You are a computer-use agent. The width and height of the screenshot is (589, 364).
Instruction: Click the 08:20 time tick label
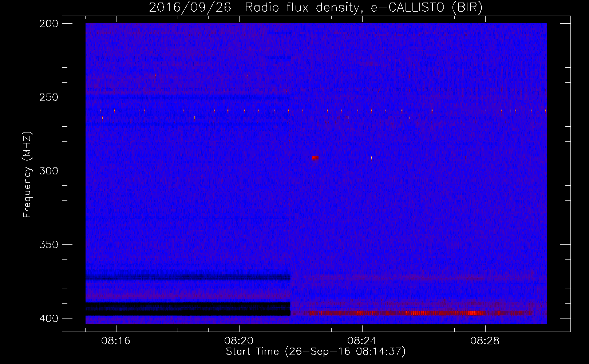point(239,341)
